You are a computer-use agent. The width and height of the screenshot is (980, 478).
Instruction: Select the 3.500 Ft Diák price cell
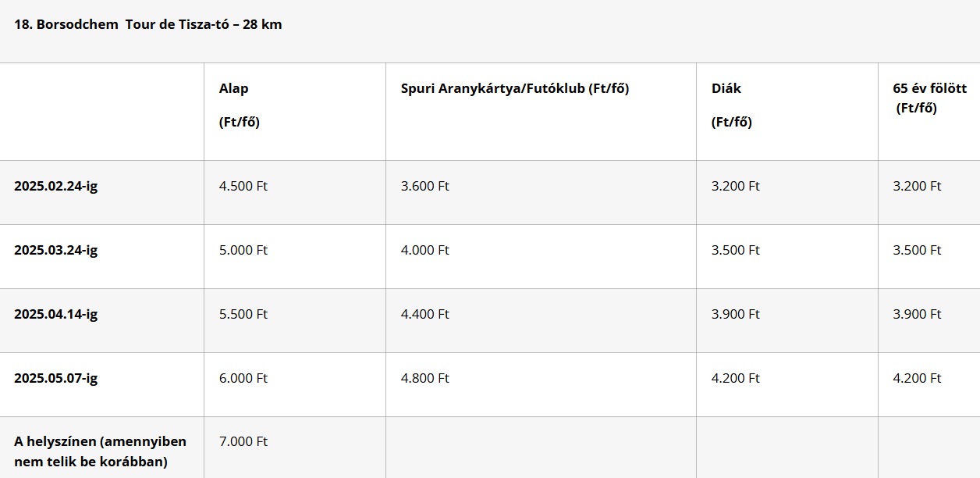[x=736, y=250]
